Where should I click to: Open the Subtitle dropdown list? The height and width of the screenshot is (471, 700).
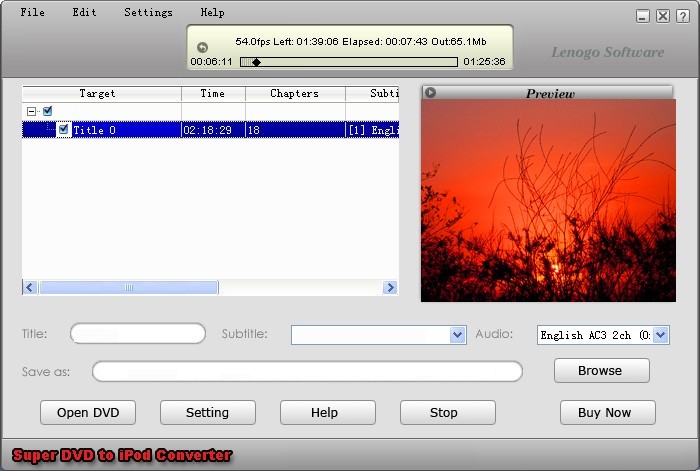[457, 335]
